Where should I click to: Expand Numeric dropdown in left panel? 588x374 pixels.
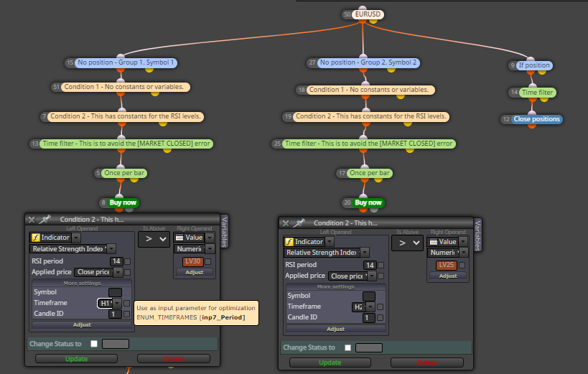(210, 248)
